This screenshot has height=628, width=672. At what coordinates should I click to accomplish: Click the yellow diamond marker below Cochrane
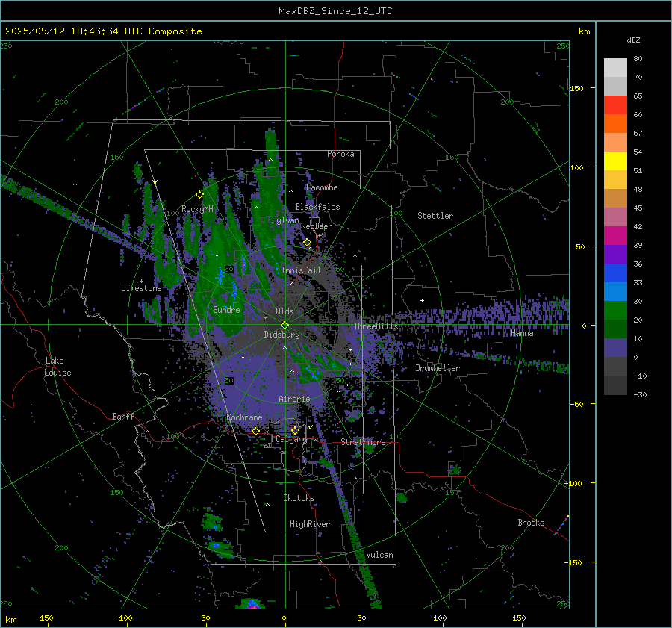tap(255, 431)
